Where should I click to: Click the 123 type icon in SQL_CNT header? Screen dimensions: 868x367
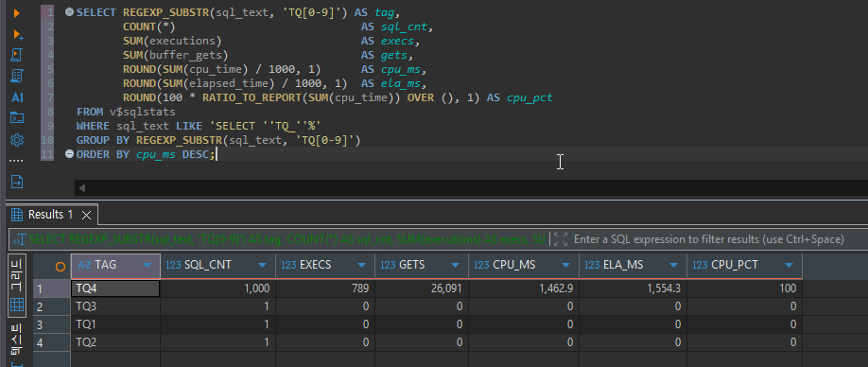tap(173, 265)
